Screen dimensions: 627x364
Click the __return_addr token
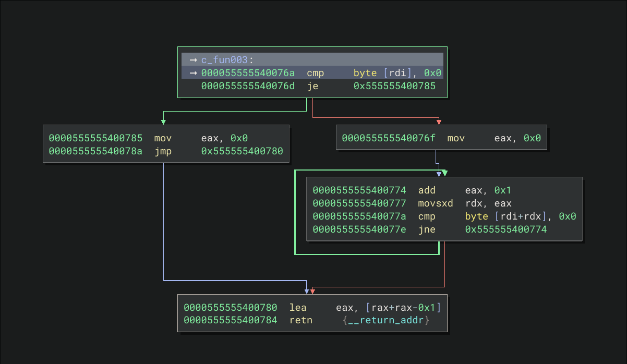click(386, 320)
